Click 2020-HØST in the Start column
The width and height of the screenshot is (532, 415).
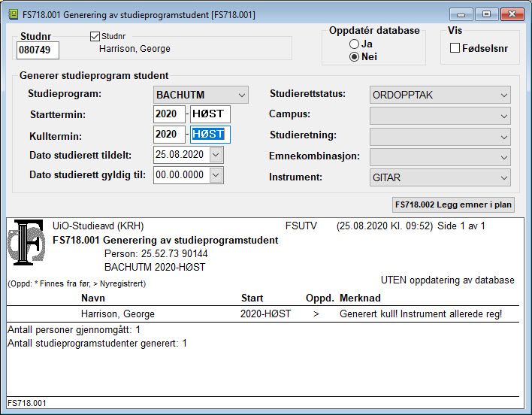(266, 314)
